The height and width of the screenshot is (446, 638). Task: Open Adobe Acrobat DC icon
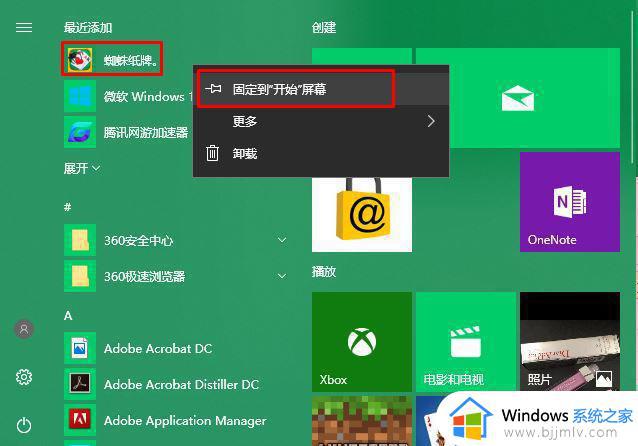tap(80, 348)
